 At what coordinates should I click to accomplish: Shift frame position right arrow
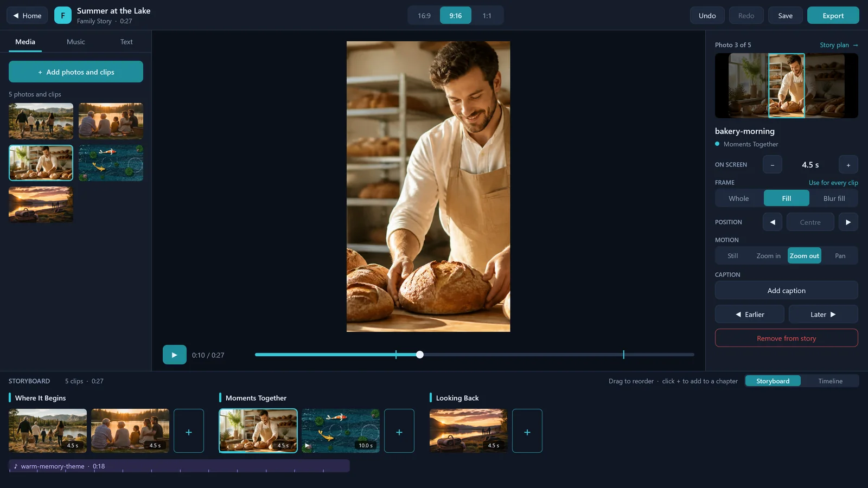point(848,222)
